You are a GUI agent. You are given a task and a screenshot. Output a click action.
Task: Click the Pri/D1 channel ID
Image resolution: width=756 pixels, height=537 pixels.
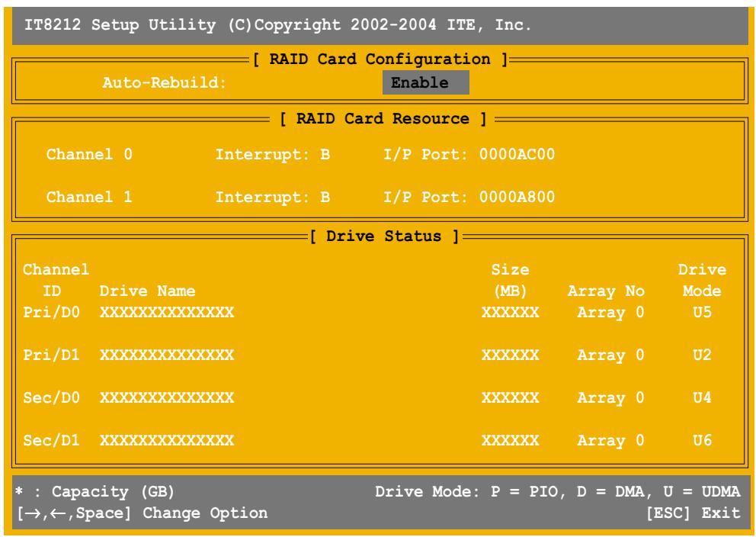[x=51, y=355]
